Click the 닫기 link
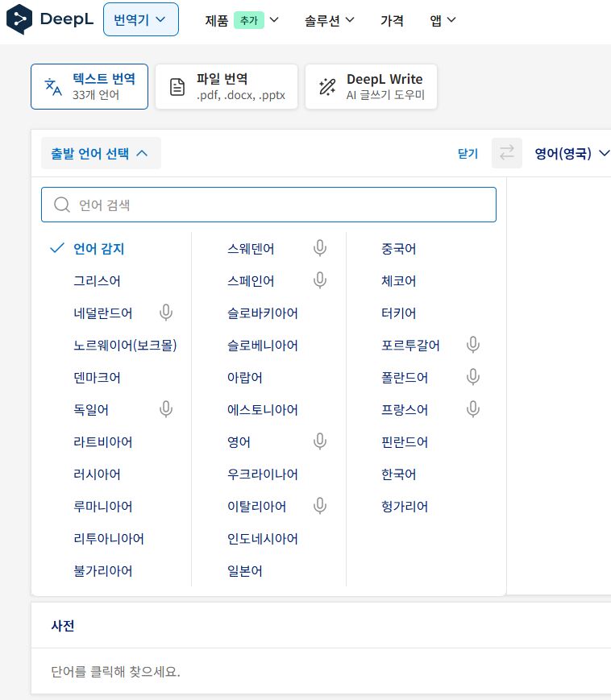This screenshot has height=700, width=611. pos(468,154)
